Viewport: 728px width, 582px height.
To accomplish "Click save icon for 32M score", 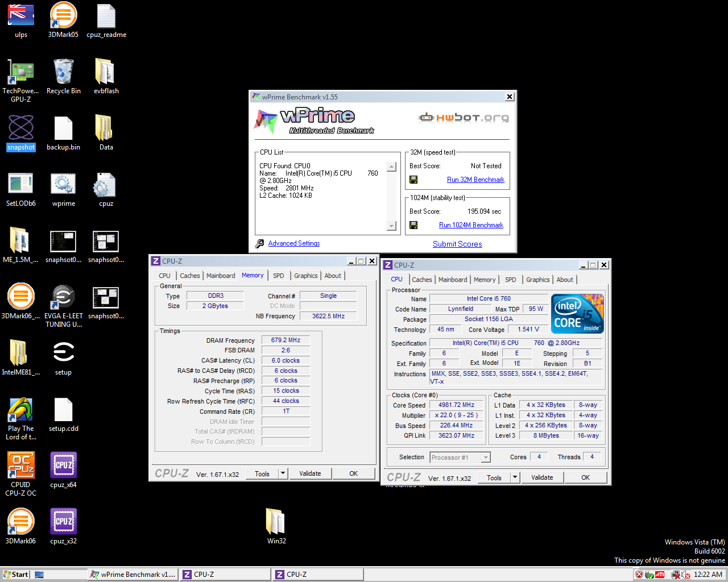I will (x=413, y=180).
